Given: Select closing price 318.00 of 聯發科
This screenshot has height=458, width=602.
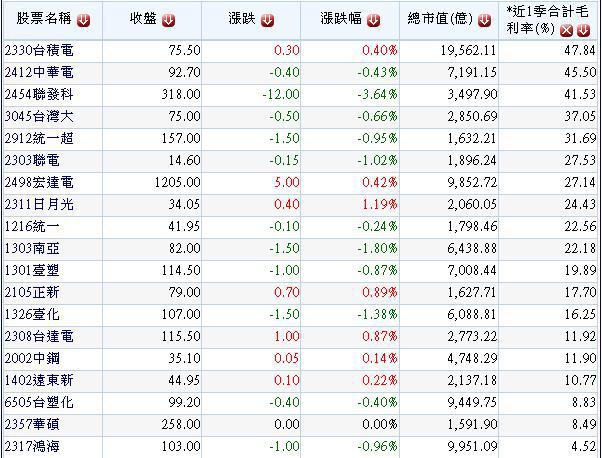Looking at the screenshot, I should [x=181, y=94].
